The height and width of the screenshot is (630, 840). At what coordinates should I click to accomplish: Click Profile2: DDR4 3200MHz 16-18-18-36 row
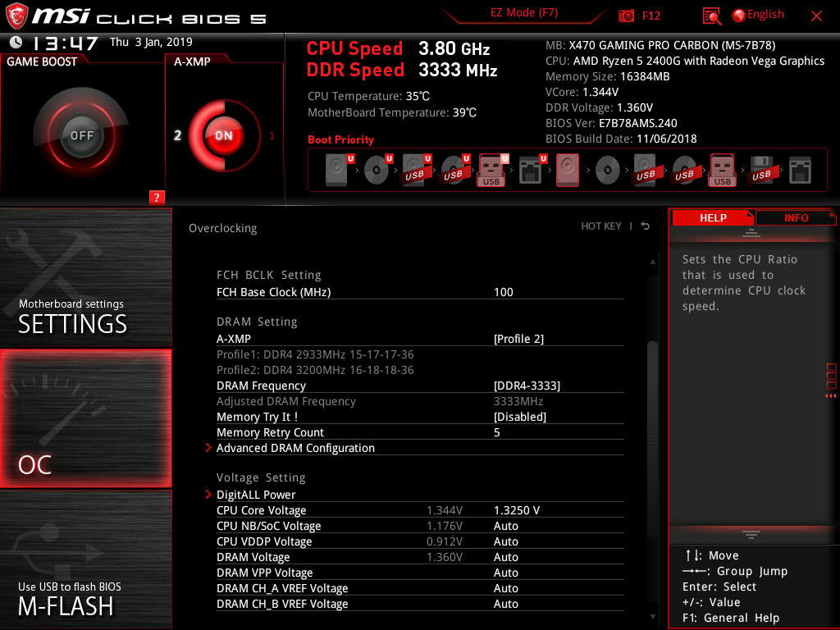315,370
